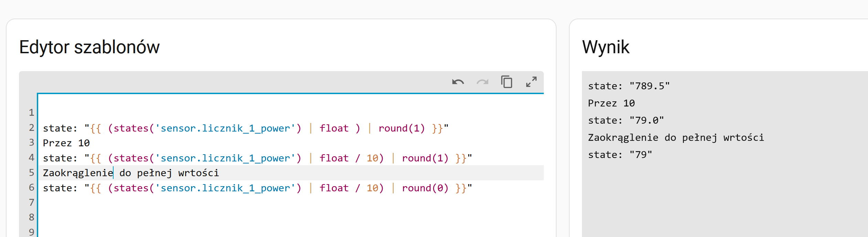This screenshot has height=237, width=868.
Task: Click the "Wynik" panel heading
Action: point(606,47)
